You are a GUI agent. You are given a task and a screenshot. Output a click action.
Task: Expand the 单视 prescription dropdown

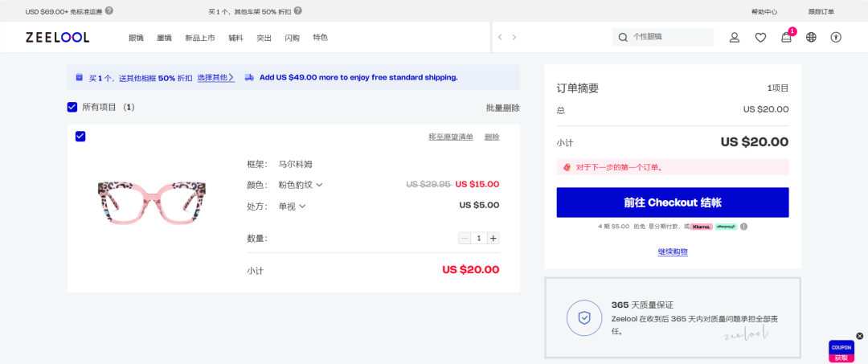pos(302,207)
